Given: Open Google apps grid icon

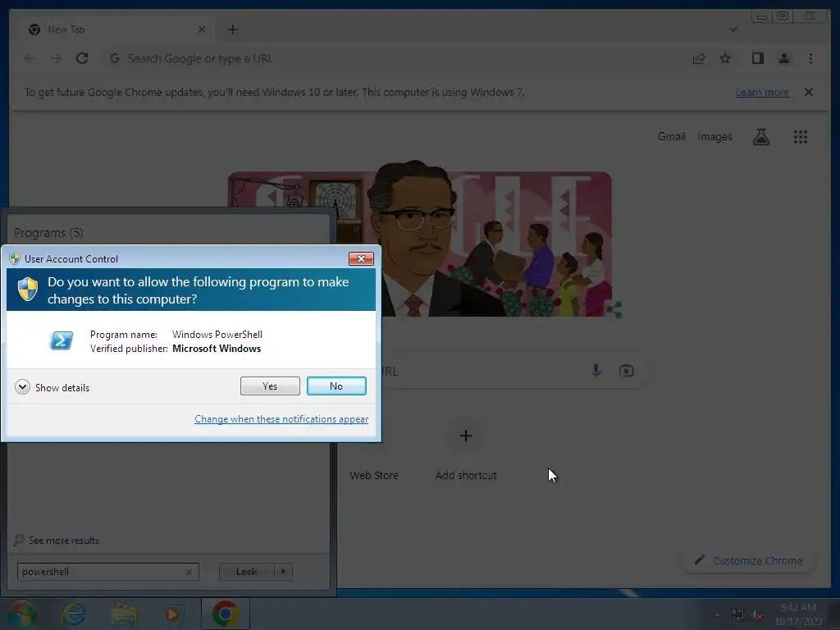Looking at the screenshot, I should point(801,137).
